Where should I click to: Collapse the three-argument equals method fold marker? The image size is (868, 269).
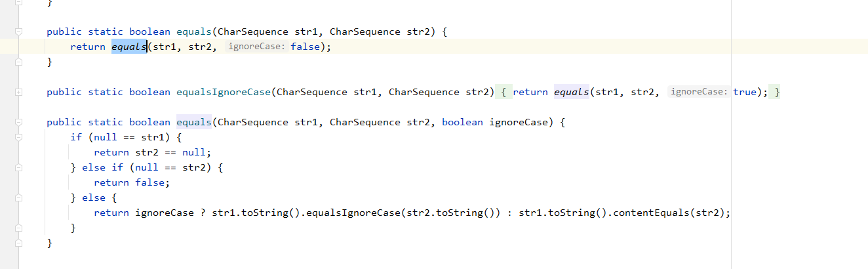pos(19,123)
